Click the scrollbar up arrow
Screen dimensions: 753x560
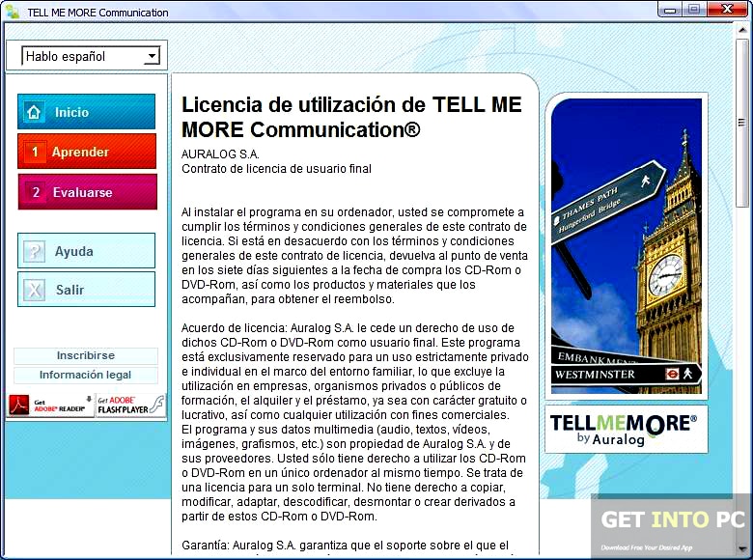click(743, 30)
